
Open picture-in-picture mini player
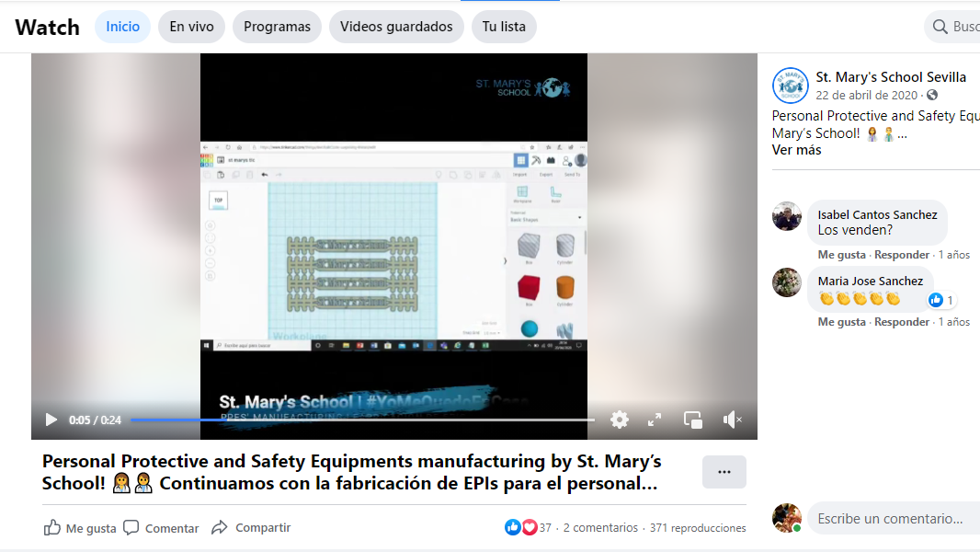[693, 420]
